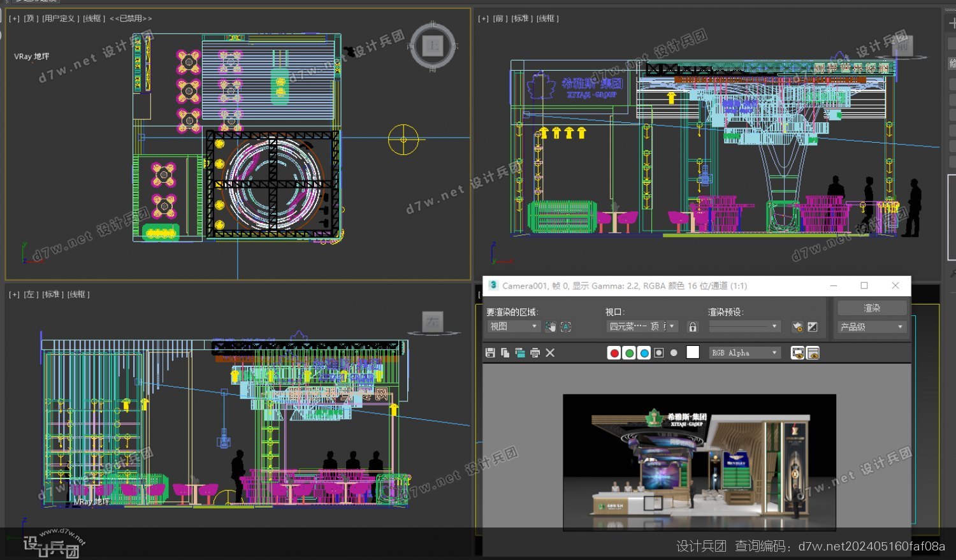Click [+] menu in the left viewport
Viewport: 956px width, 560px height.
point(14,294)
